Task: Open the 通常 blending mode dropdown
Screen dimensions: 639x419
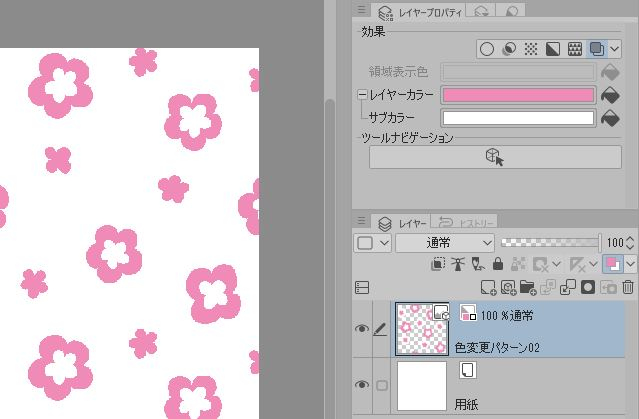Action: point(445,243)
